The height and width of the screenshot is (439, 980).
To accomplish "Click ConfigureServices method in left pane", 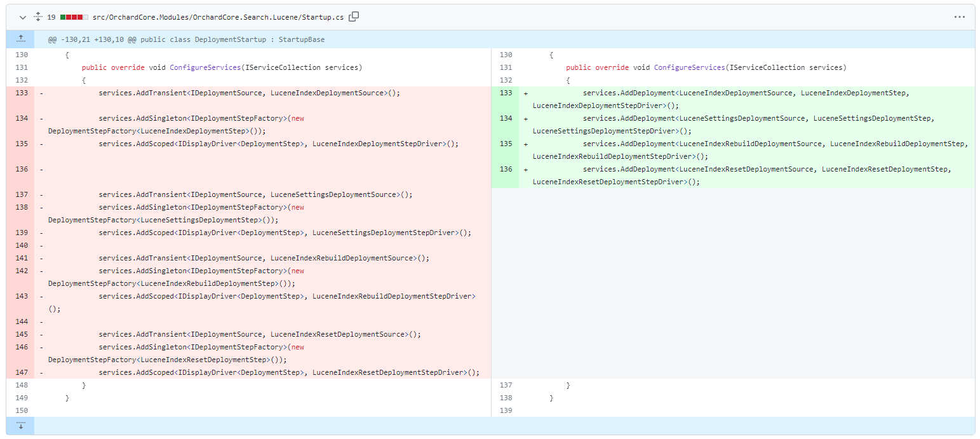I will point(205,67).
